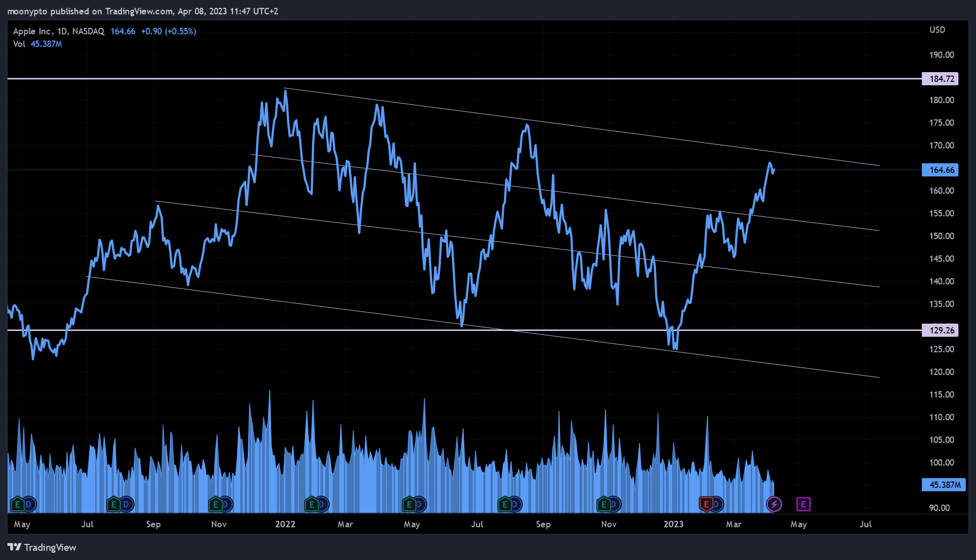Click the 150.00 price scale value
Image resolution: width=976 pixels, height=560 pixels.
pos(942,236)
